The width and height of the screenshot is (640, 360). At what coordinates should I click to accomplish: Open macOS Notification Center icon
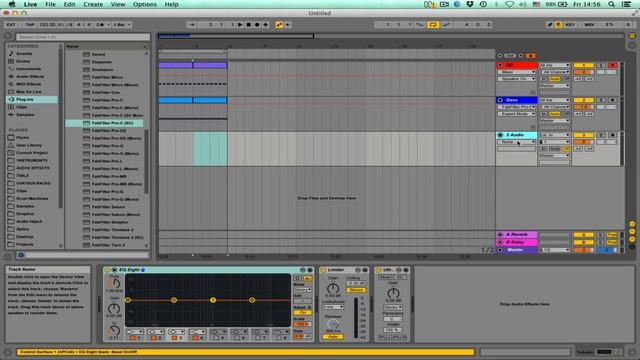[x=627, y=4]
